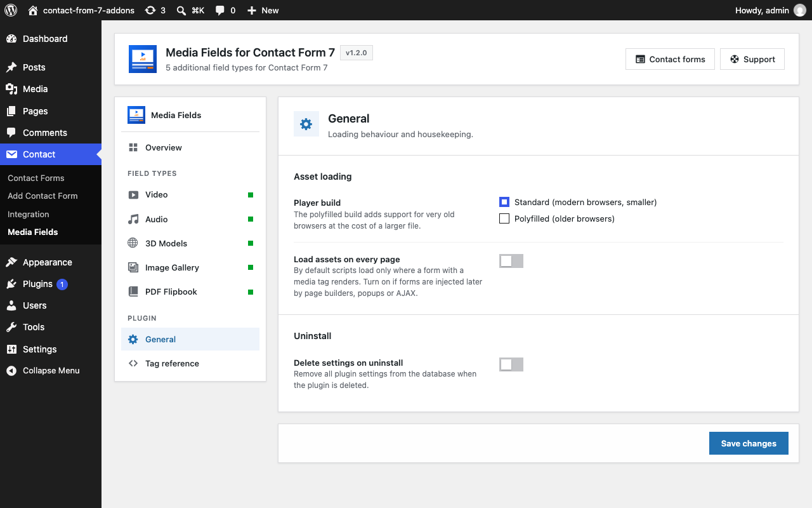Click the New content link
Viewport: 812px width, 508px height.
point(263,10)
